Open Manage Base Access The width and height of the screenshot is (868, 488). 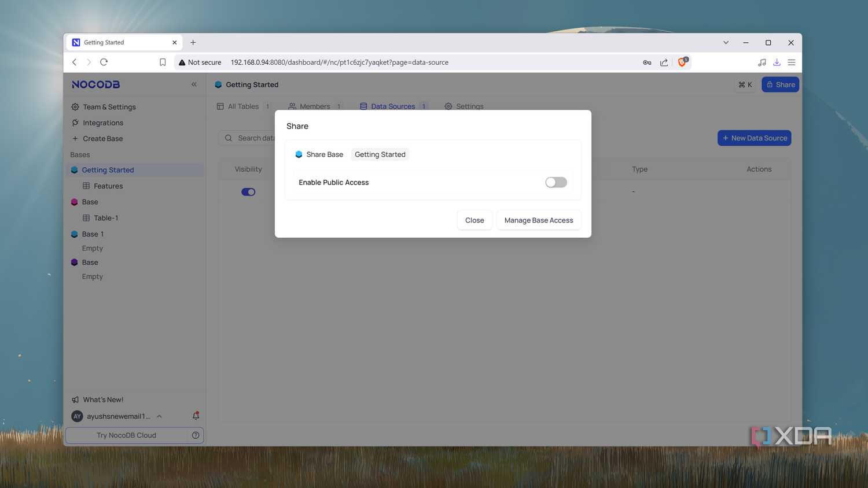coord(539,220)
